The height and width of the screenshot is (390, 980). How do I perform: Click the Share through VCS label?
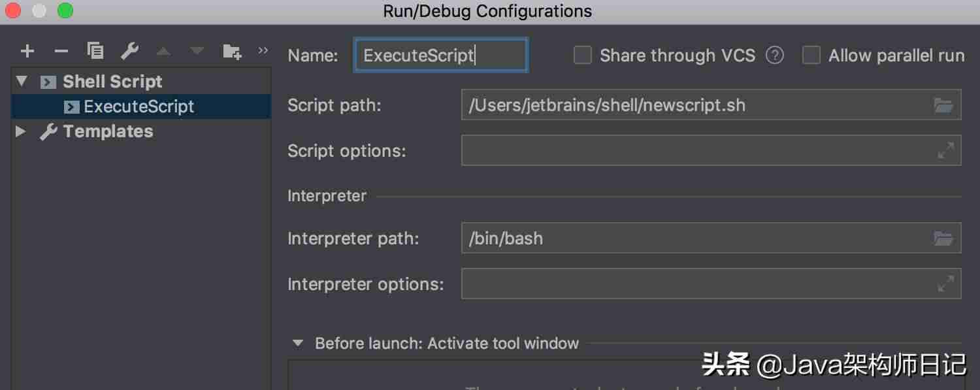tap(678, 56)
